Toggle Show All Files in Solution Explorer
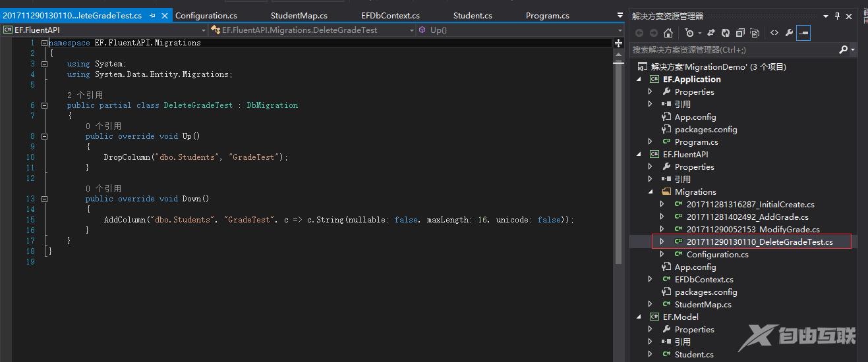Viewport: 868px width, 362px height. tap(755, 33)
